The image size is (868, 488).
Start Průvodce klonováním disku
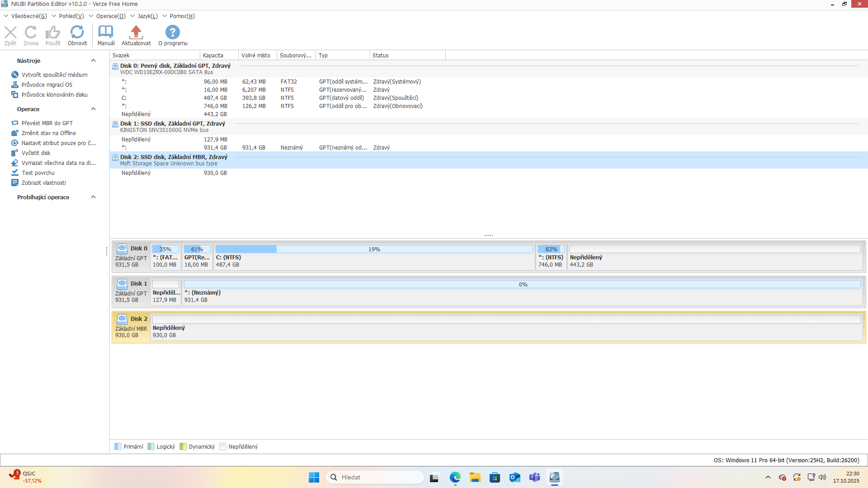tap(54, 95)
